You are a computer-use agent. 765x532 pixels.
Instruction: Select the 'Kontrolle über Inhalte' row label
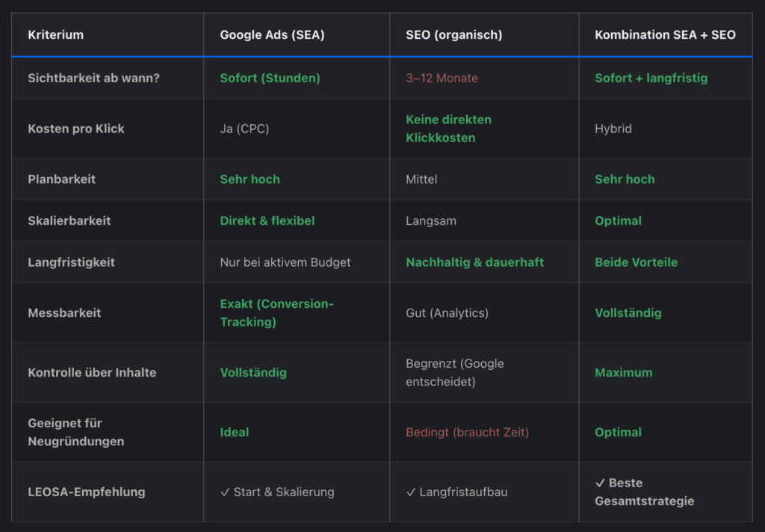click(92, 373)
